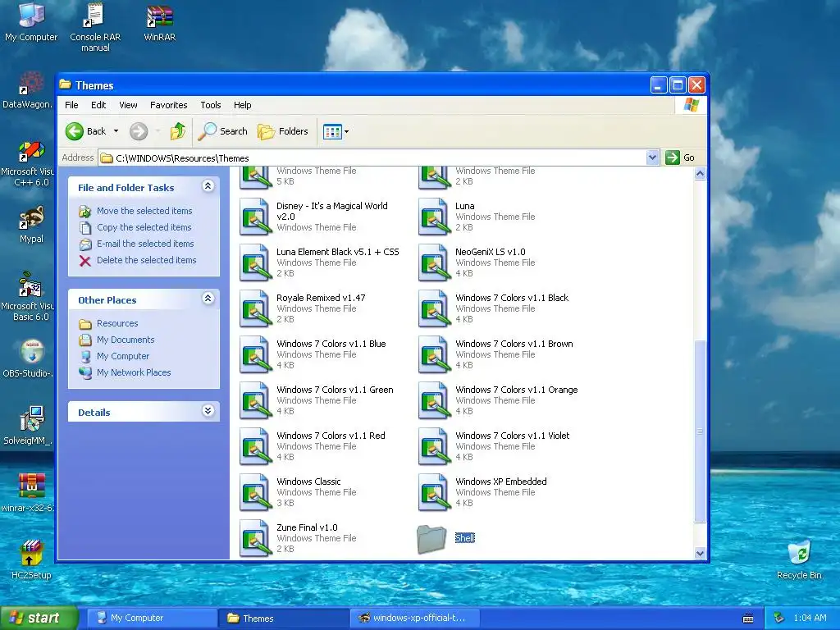The height and width of the screenshot is (630, 840).
Task: Go to My Documents in Other Places
Action: (x=126, y=340)
